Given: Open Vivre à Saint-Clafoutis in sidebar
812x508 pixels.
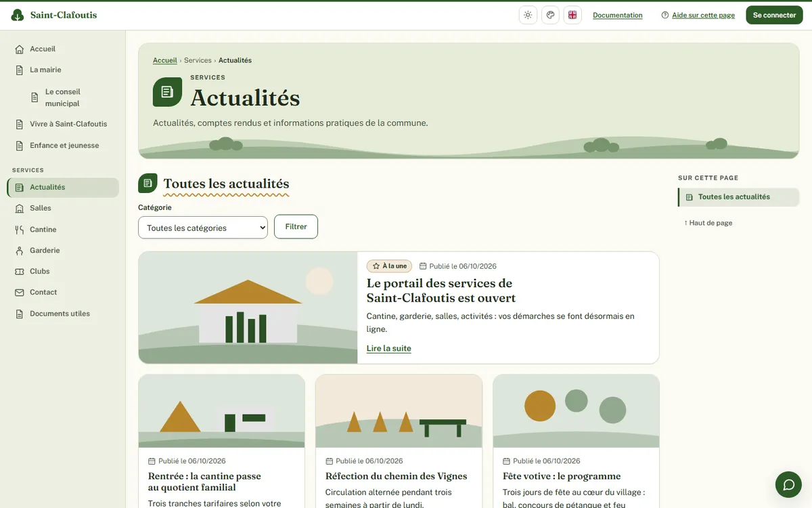Looking at the screenshot, I should point(63,124).
